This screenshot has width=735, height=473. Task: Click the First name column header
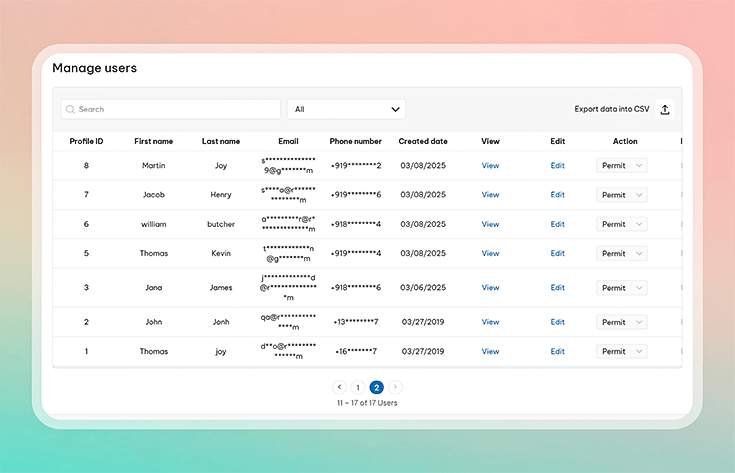154,141
